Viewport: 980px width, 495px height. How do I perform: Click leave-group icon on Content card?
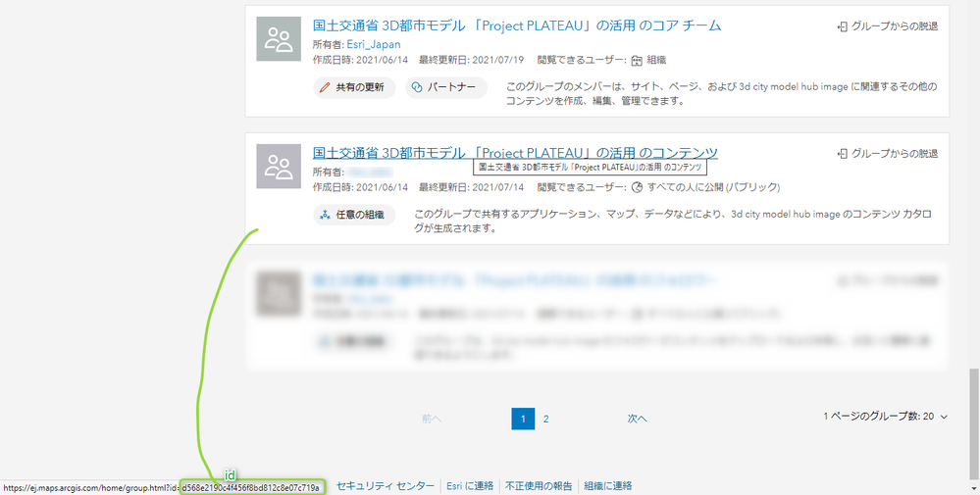[843, 154]
